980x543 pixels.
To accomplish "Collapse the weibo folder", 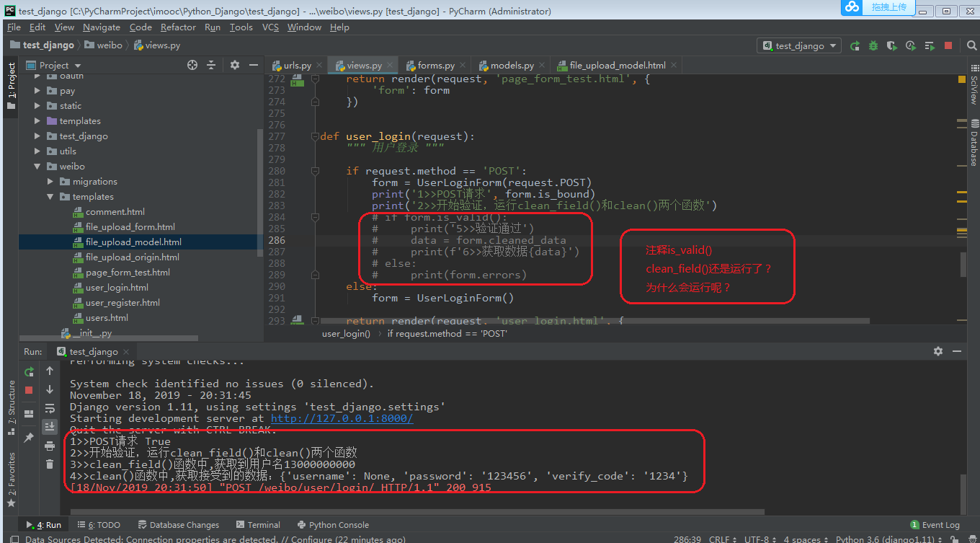I will tap(37, 167).
